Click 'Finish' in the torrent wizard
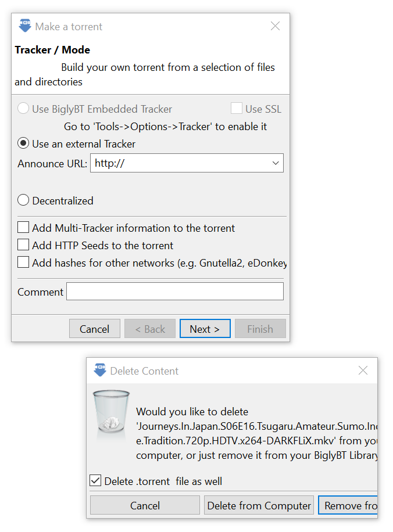Image resolution: width=393 pixels, height=532 pixels. (260, 328)
